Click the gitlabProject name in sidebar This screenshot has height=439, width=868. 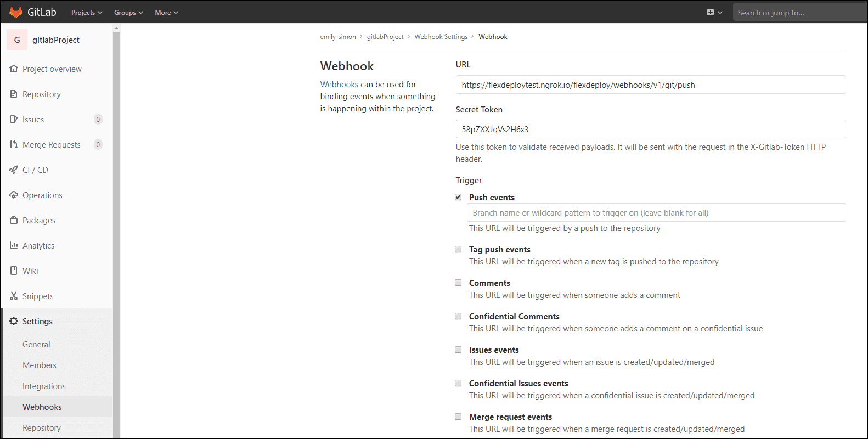[x=56, y=40]
